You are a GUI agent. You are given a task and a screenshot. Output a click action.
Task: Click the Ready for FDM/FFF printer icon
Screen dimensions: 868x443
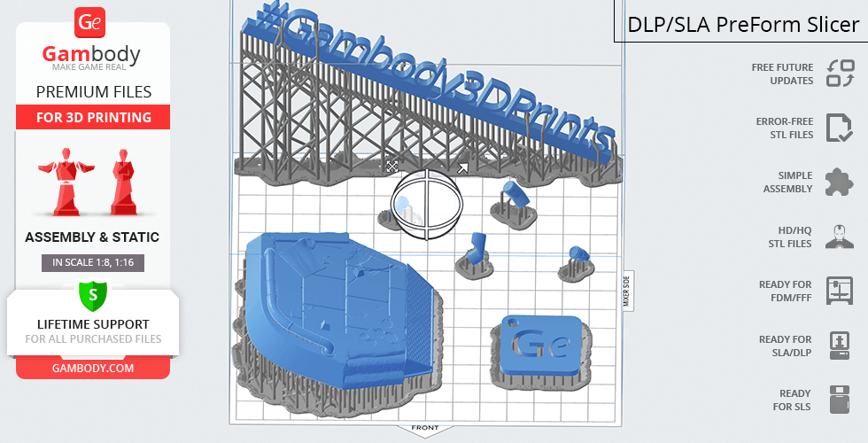pyautogui.click(x=839, y=291)
